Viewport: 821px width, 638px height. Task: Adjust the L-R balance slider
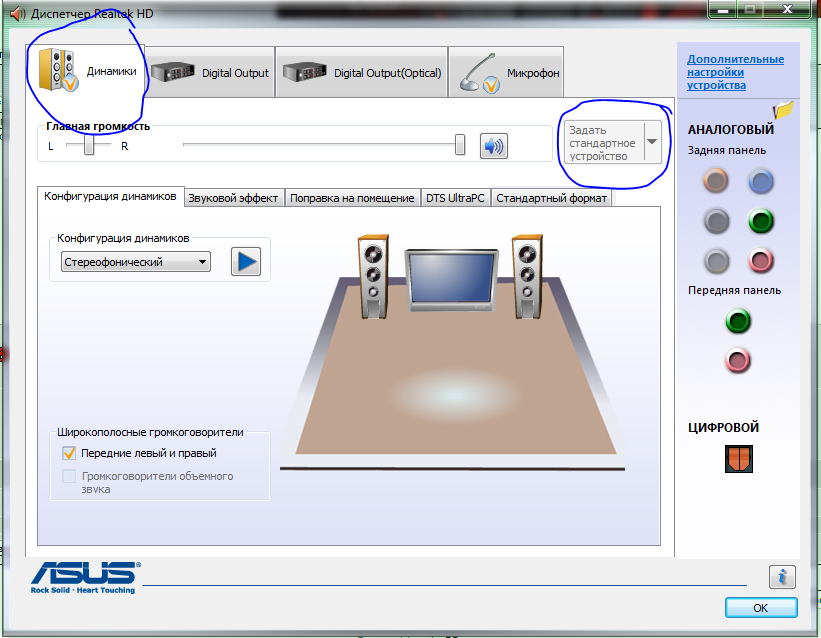tap(89, 145)
